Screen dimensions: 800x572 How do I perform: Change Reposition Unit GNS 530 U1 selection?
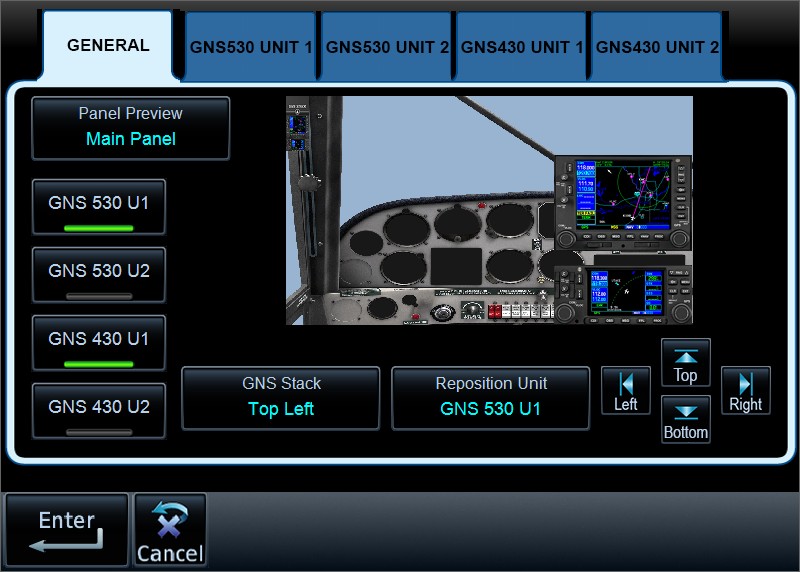pyautogui.click(x=490, y=398)
